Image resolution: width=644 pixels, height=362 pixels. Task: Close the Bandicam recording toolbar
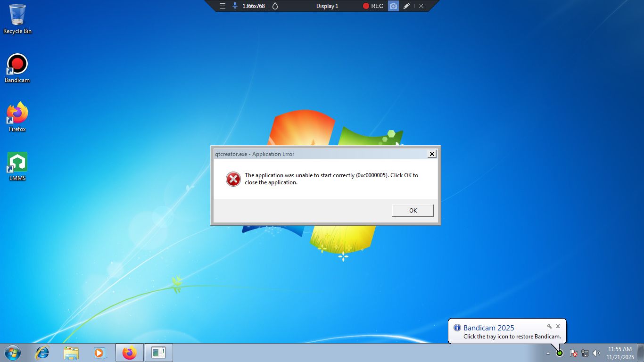point(421,6)
